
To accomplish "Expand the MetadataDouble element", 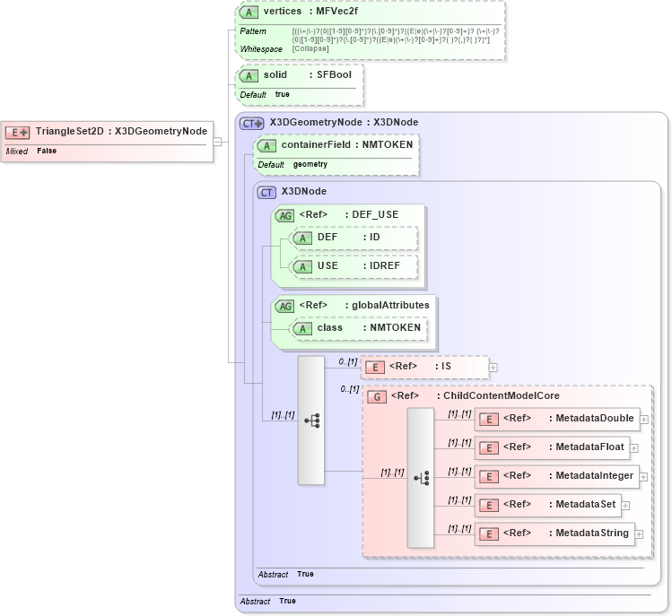I will pyautogui.click(x=644, y=420).
